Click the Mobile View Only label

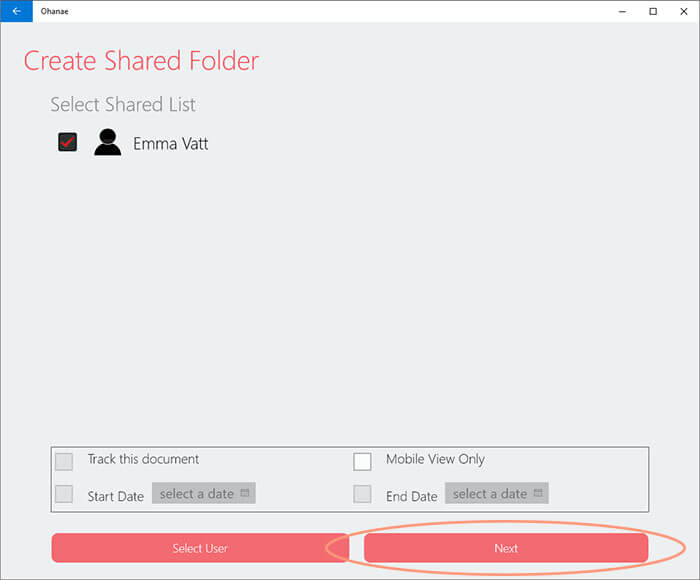pos(435,459)
